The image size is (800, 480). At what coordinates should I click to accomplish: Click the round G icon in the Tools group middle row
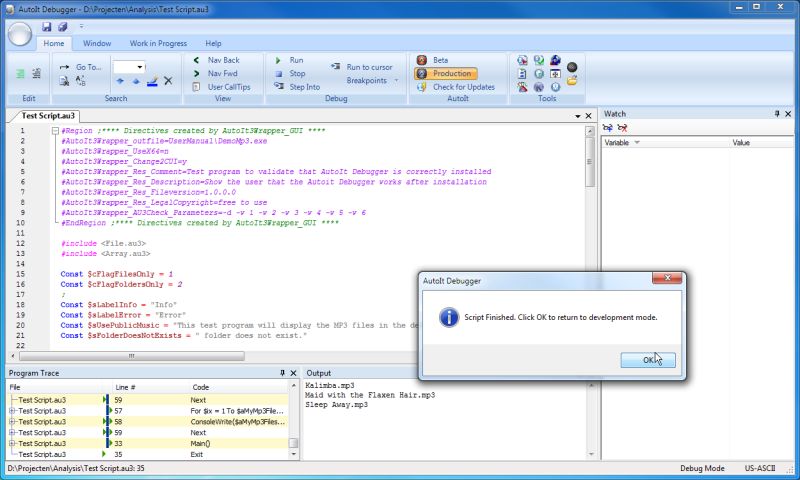(539, 73)
